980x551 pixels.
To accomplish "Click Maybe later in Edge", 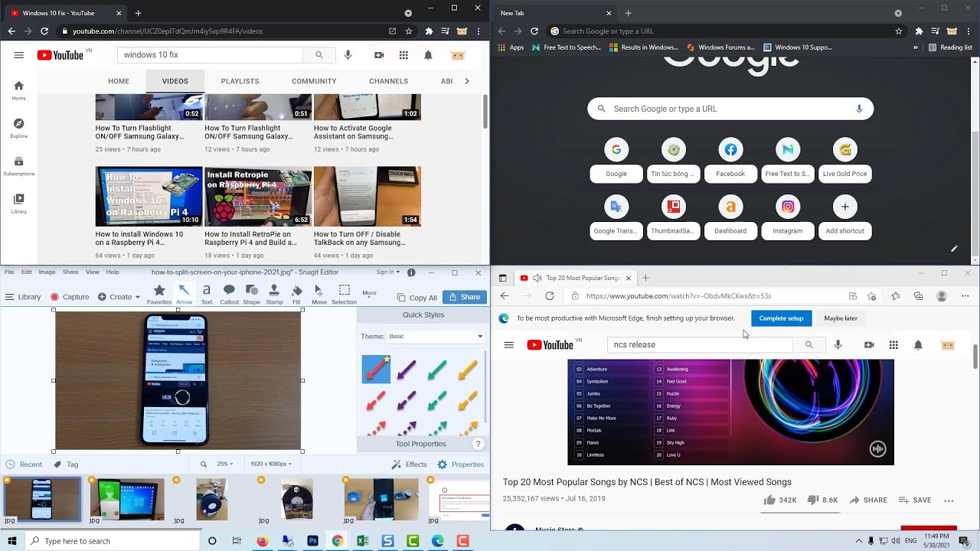I will (x=841, y=318).
